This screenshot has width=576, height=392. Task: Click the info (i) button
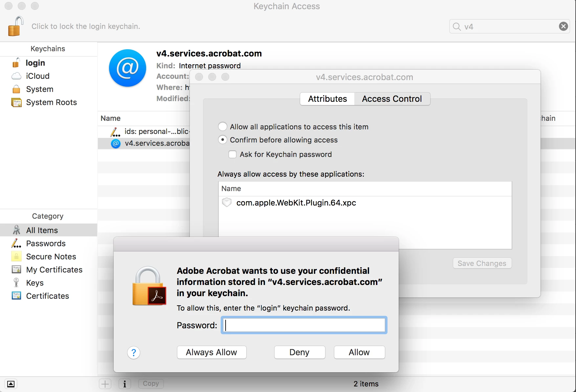[x=124, y=384]
